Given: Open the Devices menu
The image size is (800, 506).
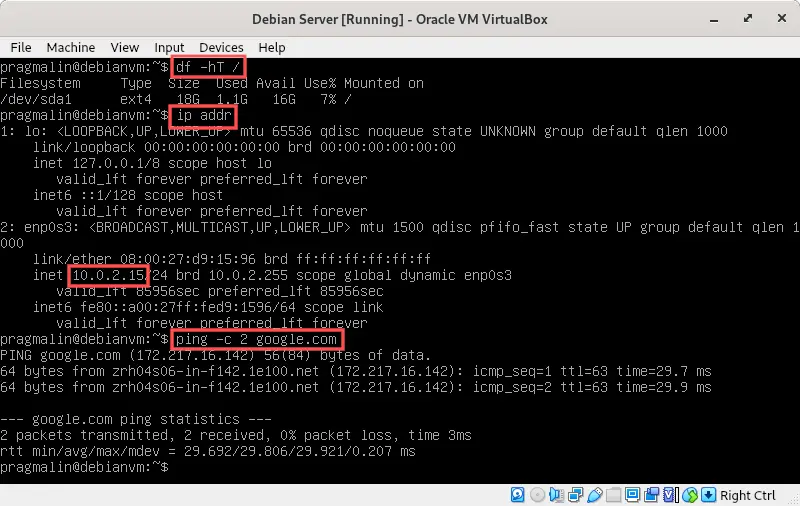Looking at the screenshot, I should click(221, 47).
